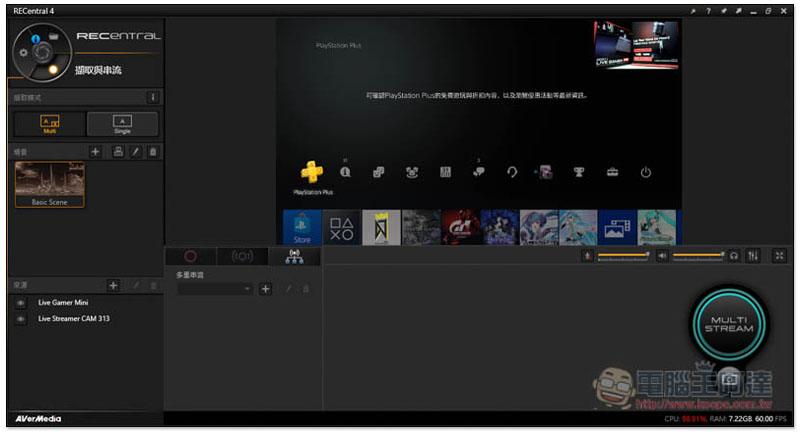800x432 pixels.
Task: Click the power icon in the PS4 preview
Action: (645, 172)
